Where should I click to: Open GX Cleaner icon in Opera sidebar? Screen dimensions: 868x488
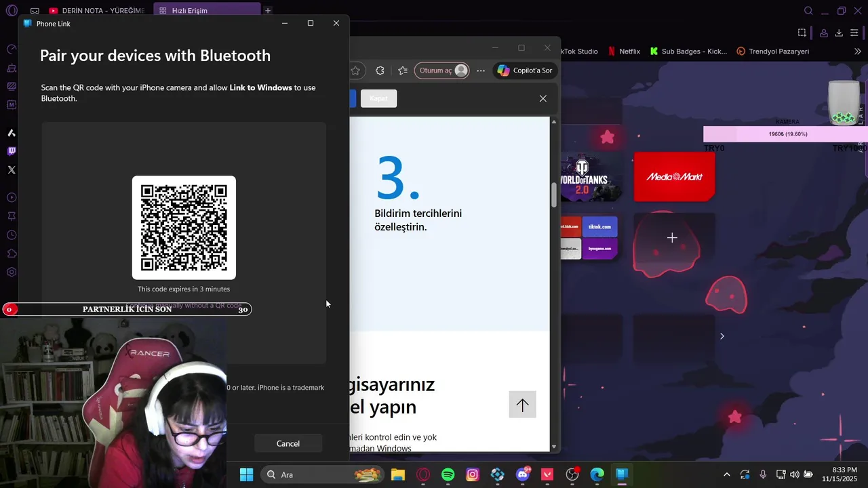coord(12,68)
